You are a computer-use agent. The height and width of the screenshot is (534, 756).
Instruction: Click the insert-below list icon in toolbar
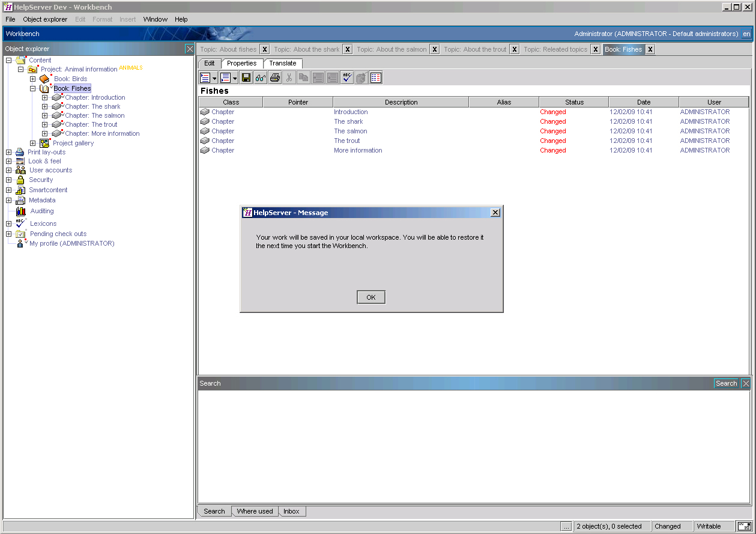pyautogui.click(x=225, y=77)
